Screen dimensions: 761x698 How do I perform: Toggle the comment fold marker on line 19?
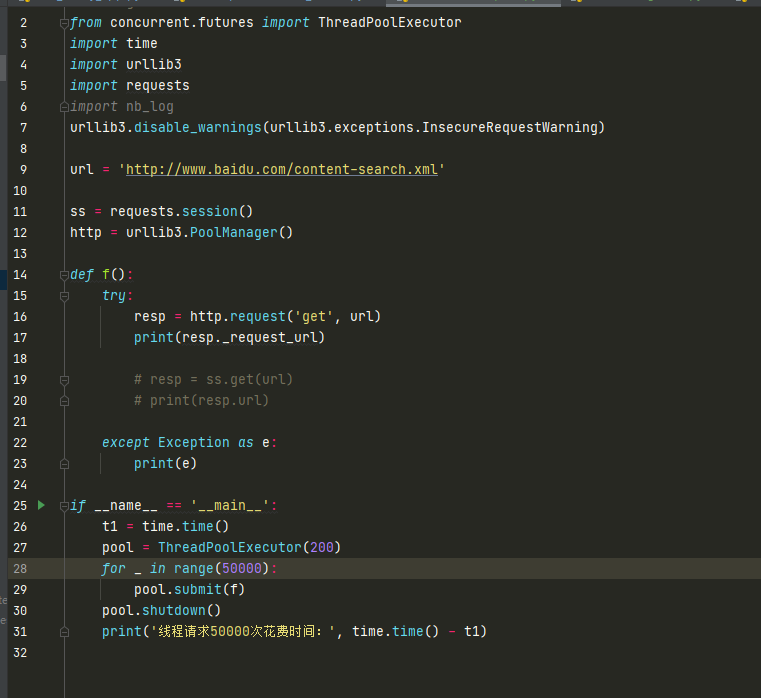(x=64, y=380)
